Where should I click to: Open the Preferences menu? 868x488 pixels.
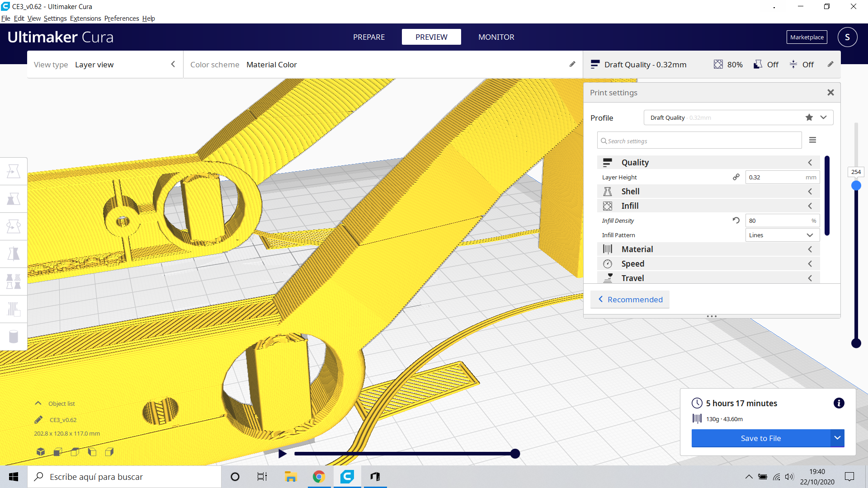pyautogui.click(x=122, y=19)
